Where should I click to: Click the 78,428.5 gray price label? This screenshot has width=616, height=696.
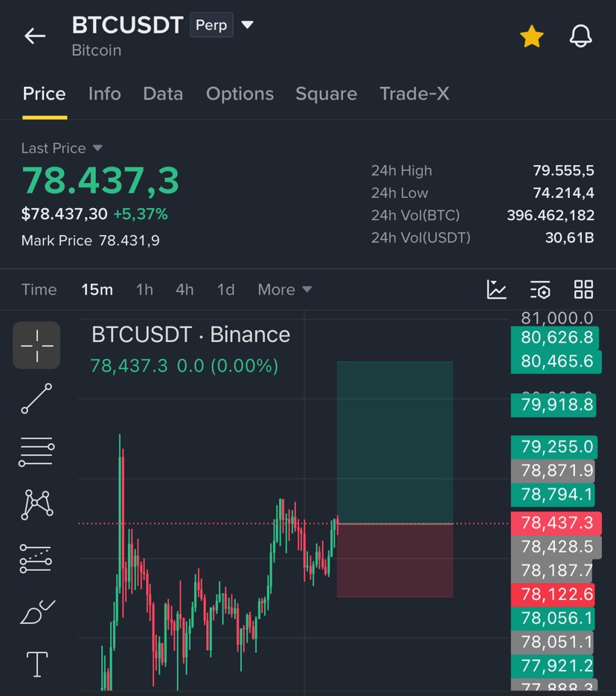click(x=556, y=547)
